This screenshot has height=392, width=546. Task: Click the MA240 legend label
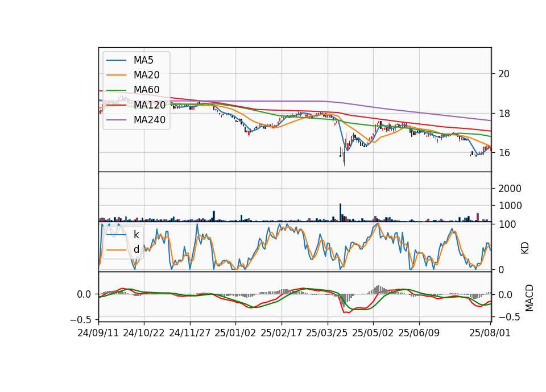tap(150, 120)
